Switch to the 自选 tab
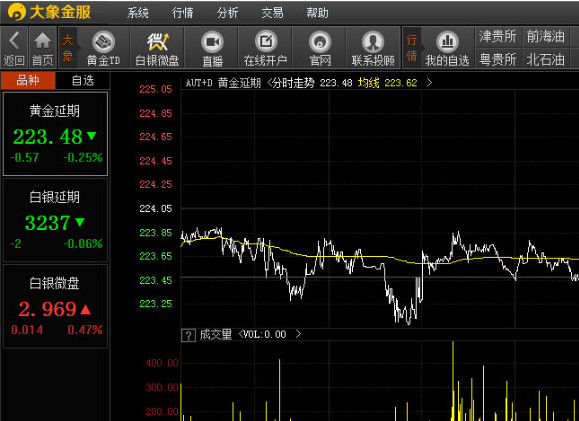The image size is (579, 421). coord(83,80)
